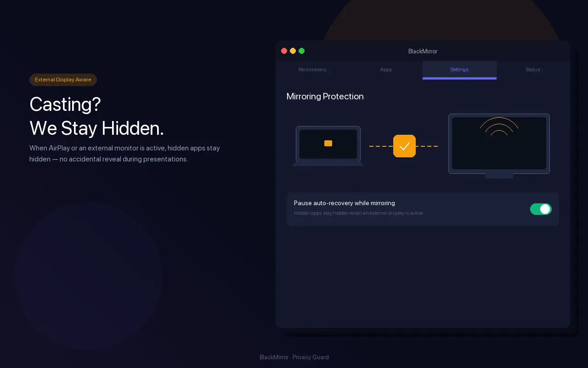The image size is (588, 368).
Task: Switch to the Apps tab
Action: (386, 69)
